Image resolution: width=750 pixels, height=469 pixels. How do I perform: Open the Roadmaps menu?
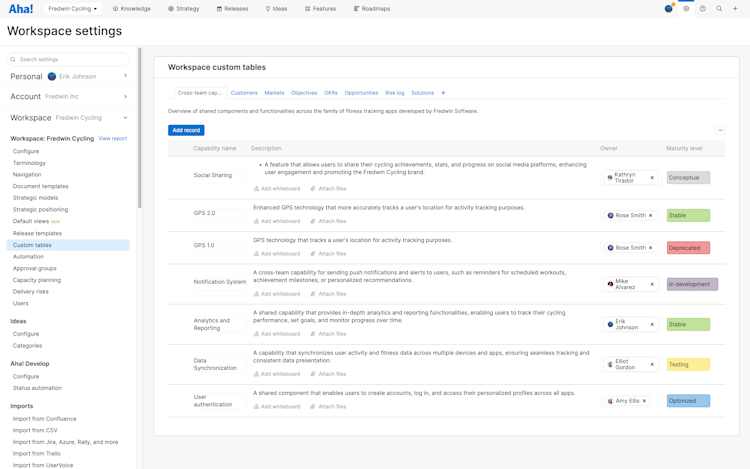click(x=372, y=9)
